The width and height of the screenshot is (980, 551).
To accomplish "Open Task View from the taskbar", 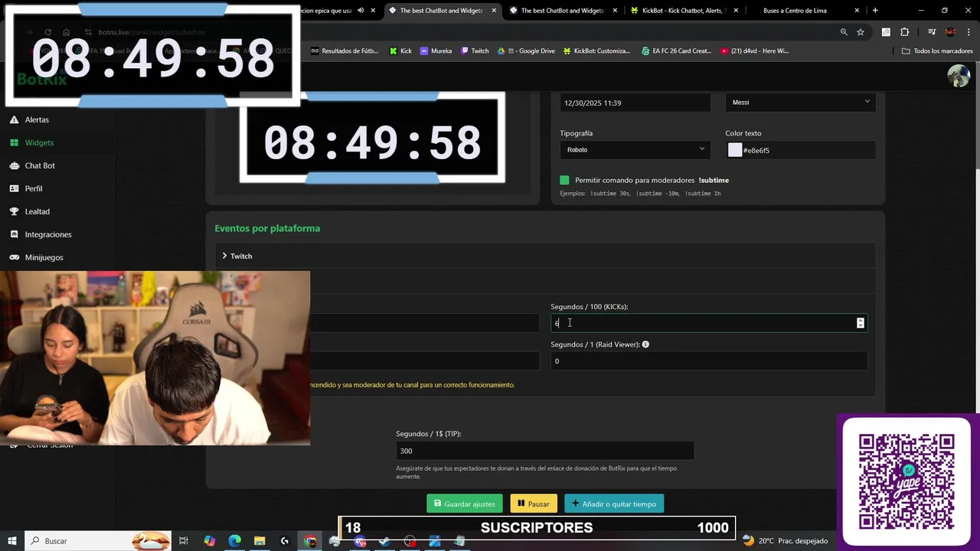I will pos(184,541).
